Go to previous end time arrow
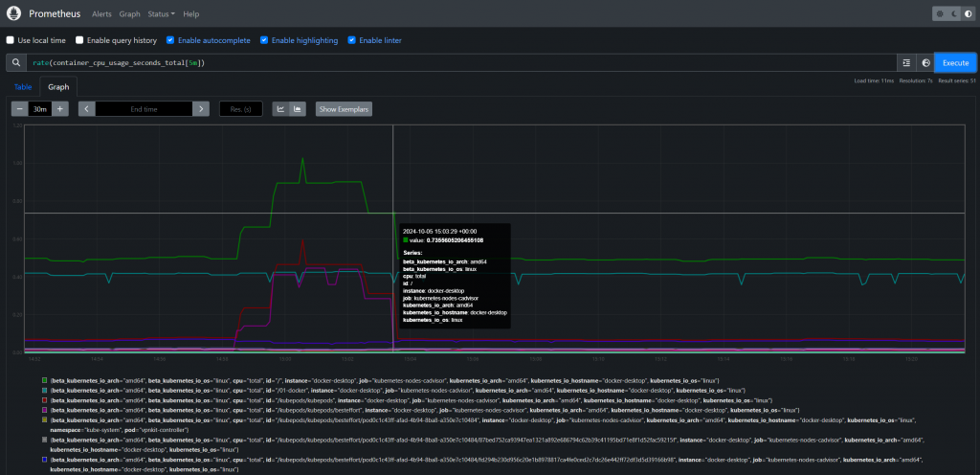Screen dimensions: 980x475 tap(87, 109)
